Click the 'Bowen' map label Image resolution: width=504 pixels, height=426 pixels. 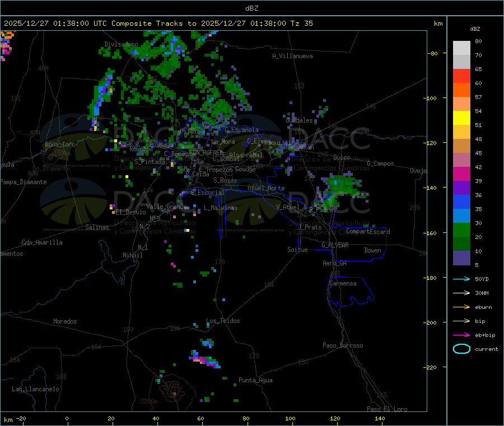373,250
